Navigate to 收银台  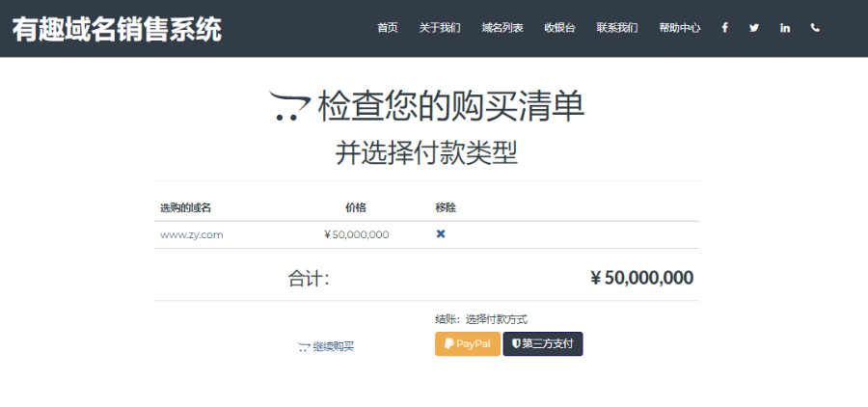coord(559,28)
